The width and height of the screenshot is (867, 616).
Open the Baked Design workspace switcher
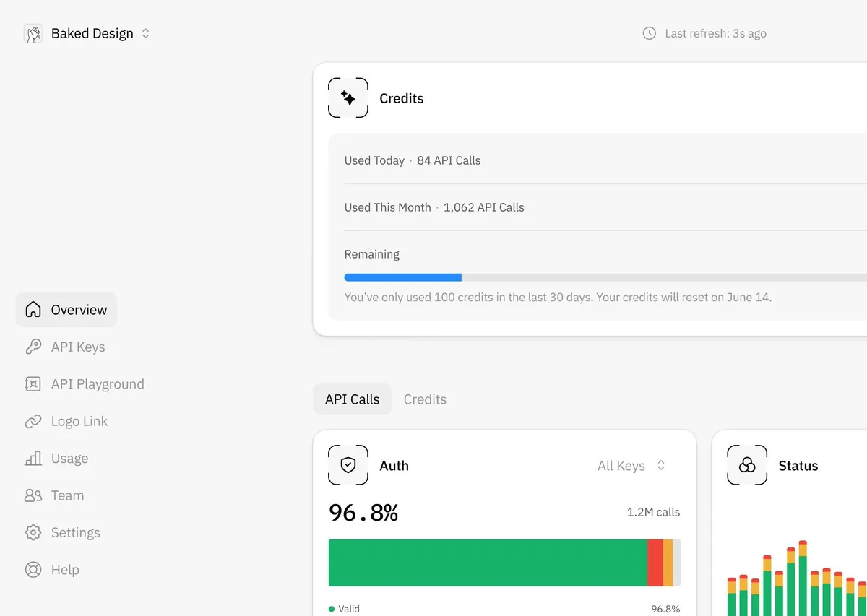click(87, 33)
